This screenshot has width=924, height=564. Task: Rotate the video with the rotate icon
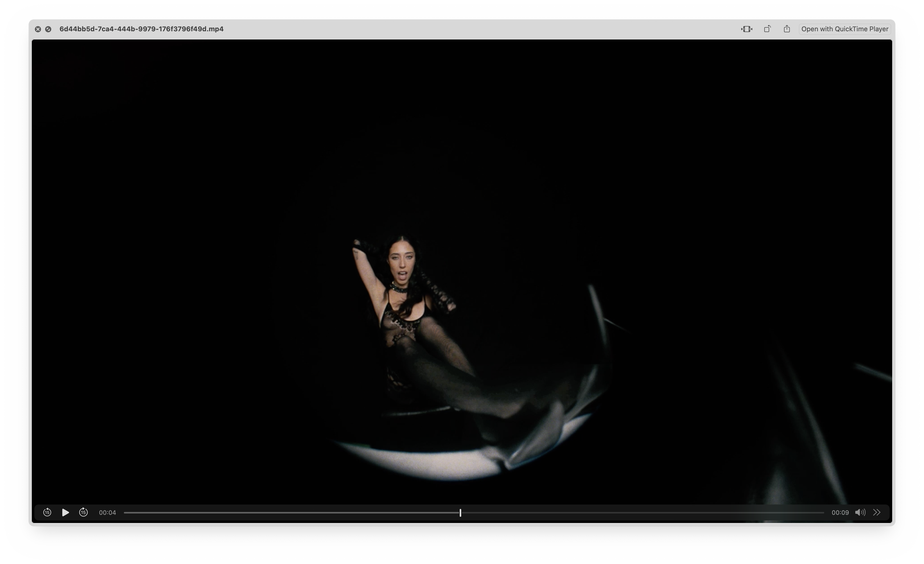[x=767, y=29]
